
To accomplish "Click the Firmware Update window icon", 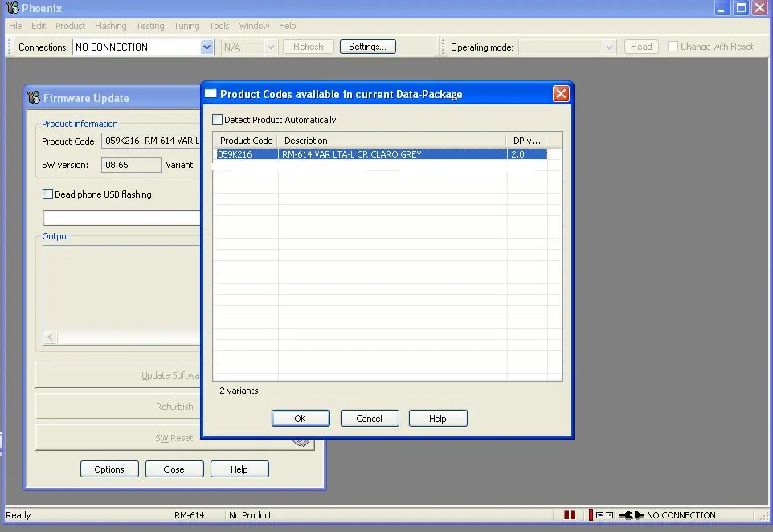I will pyautogui.click(x=34, y=98).
